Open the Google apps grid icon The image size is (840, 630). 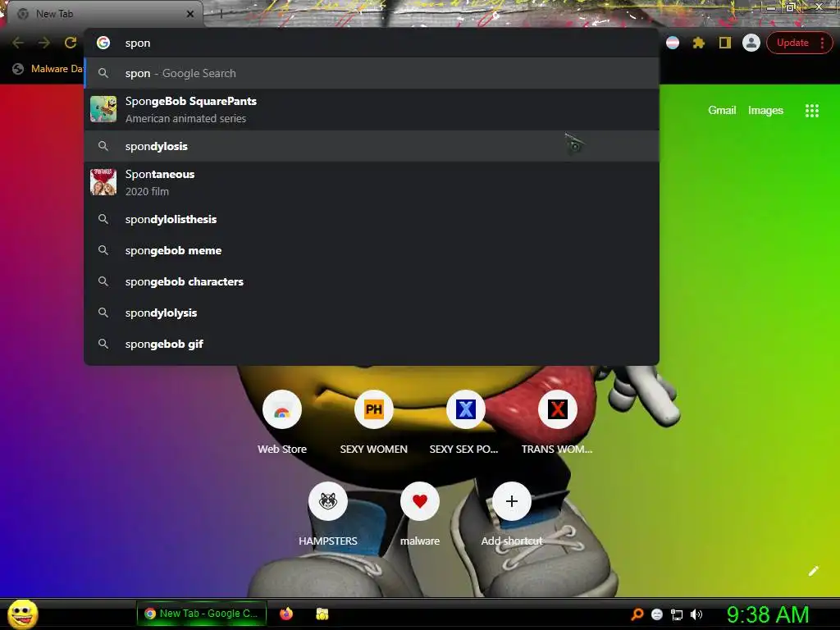tap(811, 111)
